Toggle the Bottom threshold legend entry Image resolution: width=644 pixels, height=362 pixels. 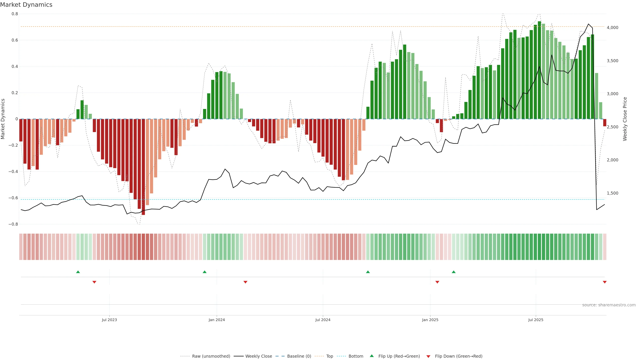click(x=356, y=356)
